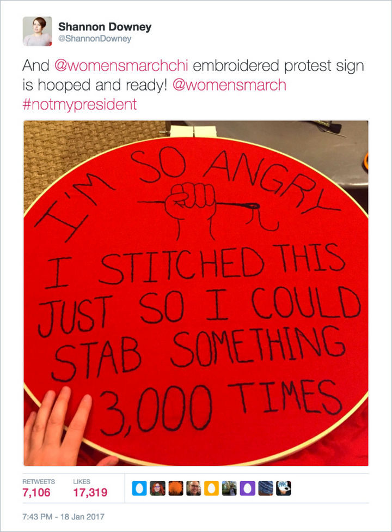Viewport: 392px width, 532px height.
Task: Show the 17,319 likes list
Action: (x=90, y=492)
